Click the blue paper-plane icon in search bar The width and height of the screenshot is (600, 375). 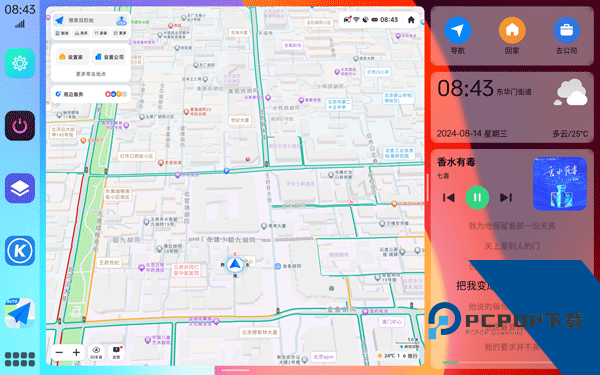(x=59, y=20)
